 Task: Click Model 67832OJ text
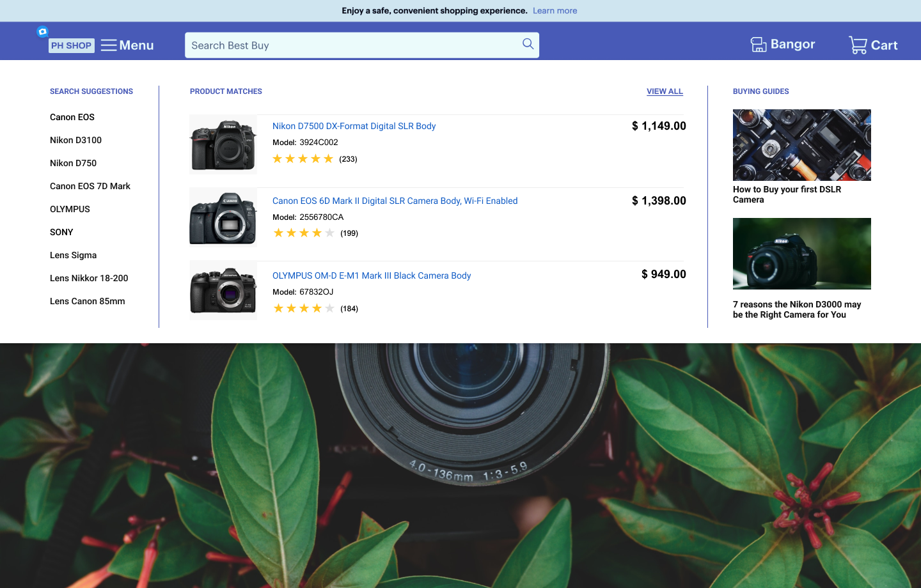(303, 292)
